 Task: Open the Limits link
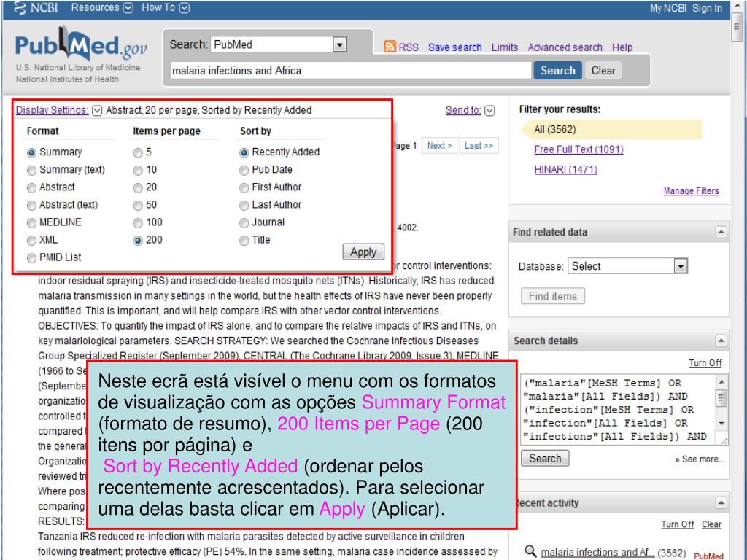[x=505, y=47]
